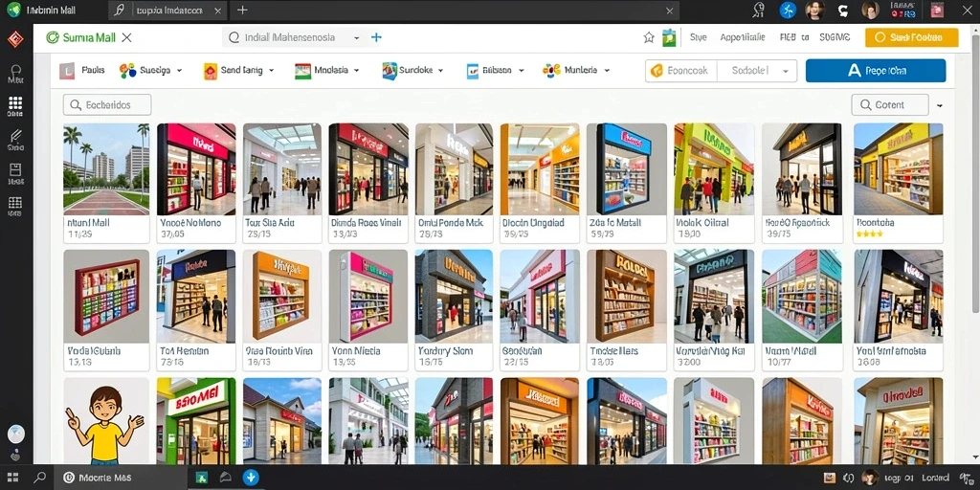Image resolution: width=980 pixels, height=490 pixels.
Task: Close the Sumia Mall panel
Action: pos(127,37)
